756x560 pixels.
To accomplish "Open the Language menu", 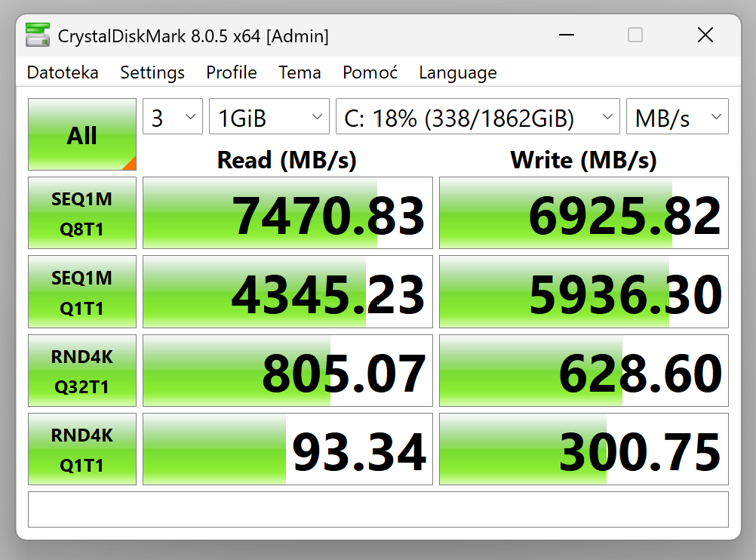I will click(458, 72).
